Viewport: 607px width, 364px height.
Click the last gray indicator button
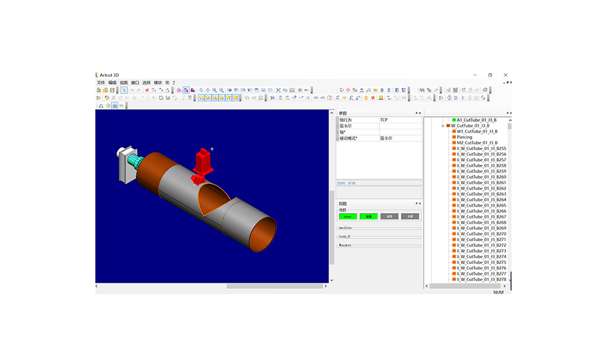[x=410, y=217]
